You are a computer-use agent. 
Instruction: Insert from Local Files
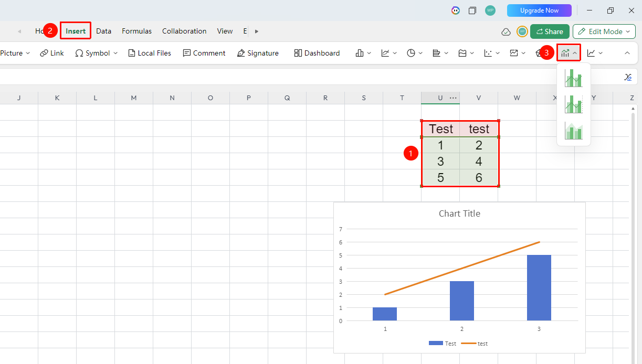[150, 53]
